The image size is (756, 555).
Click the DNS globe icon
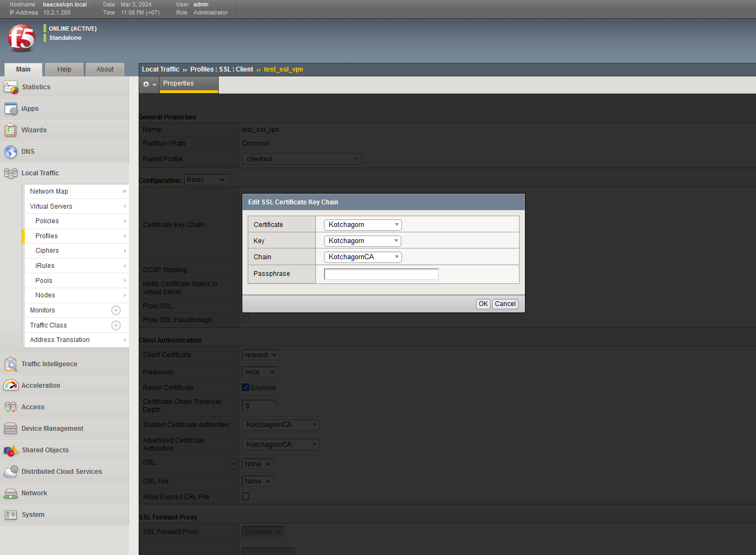[11, 152]
